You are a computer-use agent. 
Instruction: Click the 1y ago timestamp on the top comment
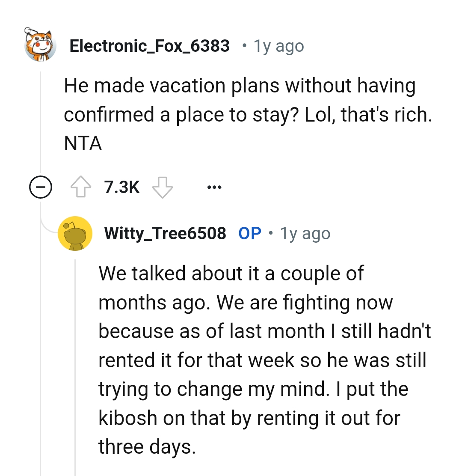(x=278, y=45)
